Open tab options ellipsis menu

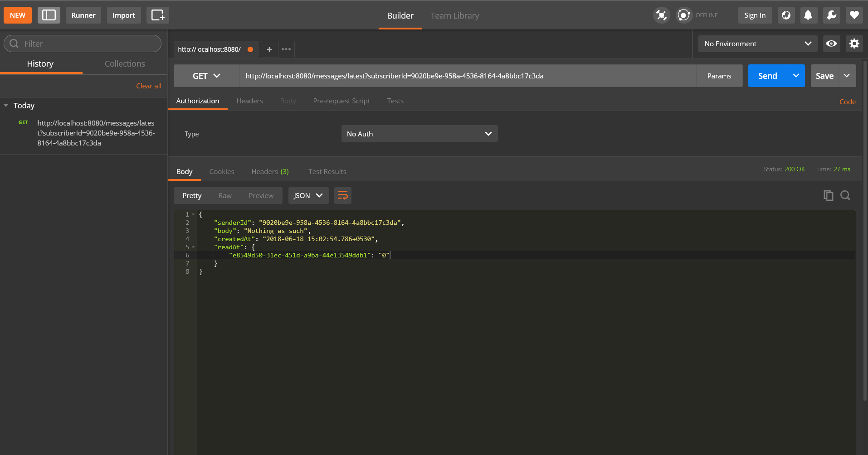[286, 49]
